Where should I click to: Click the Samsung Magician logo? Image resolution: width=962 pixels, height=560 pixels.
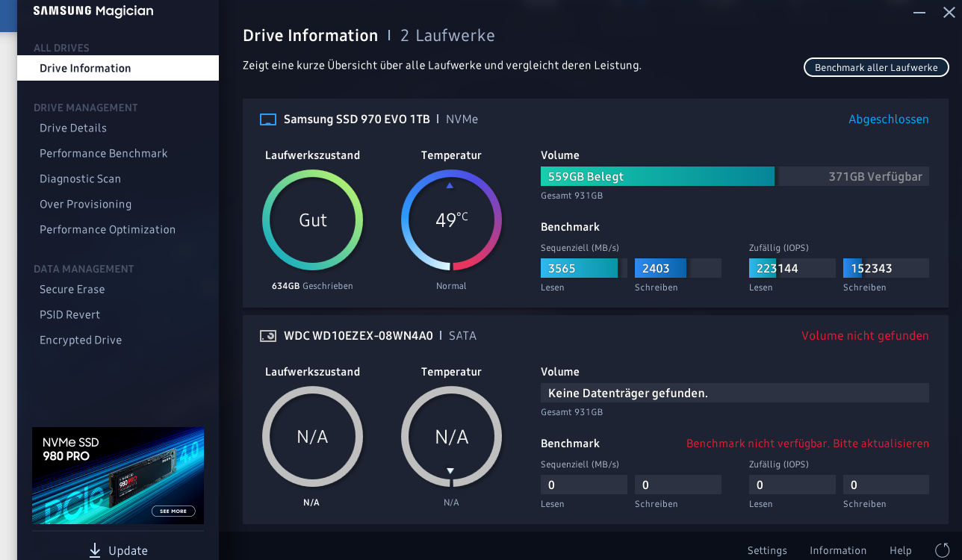pyautogui.click(x=93, y=11)
